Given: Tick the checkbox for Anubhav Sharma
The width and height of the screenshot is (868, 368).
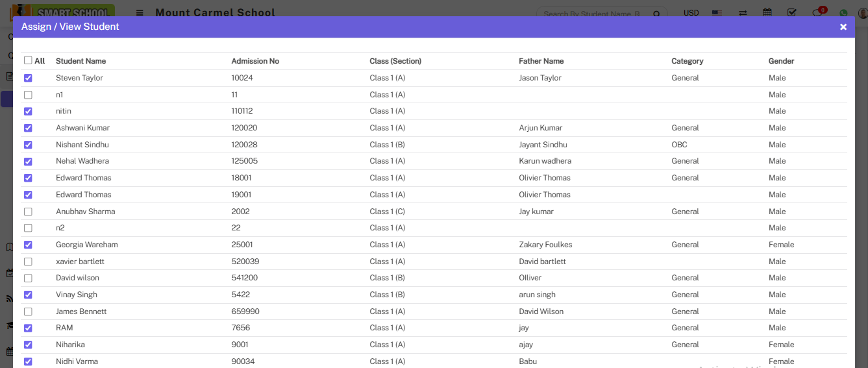Looking at the screenshot, I should 28,212.
